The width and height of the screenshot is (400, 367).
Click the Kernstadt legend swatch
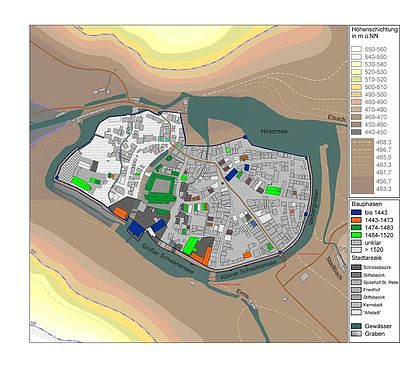point(357,305)
